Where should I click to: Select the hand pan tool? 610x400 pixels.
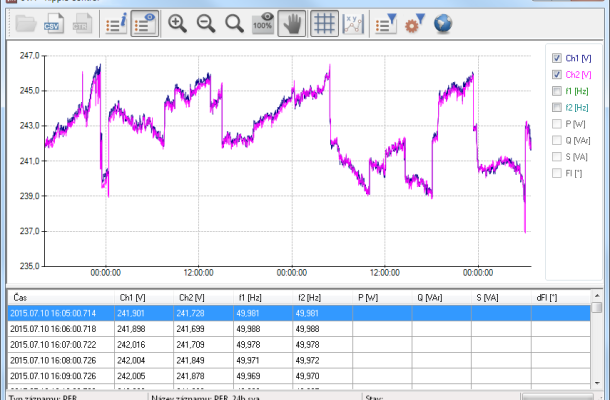292,22
